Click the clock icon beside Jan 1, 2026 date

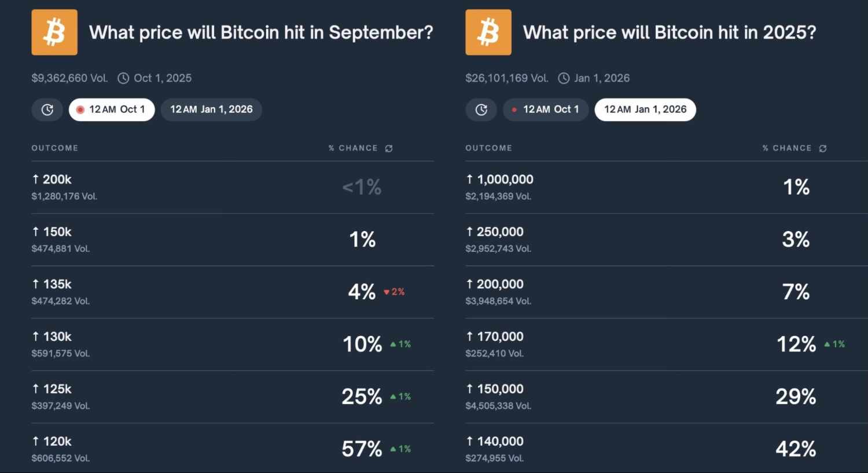point(564,78)
